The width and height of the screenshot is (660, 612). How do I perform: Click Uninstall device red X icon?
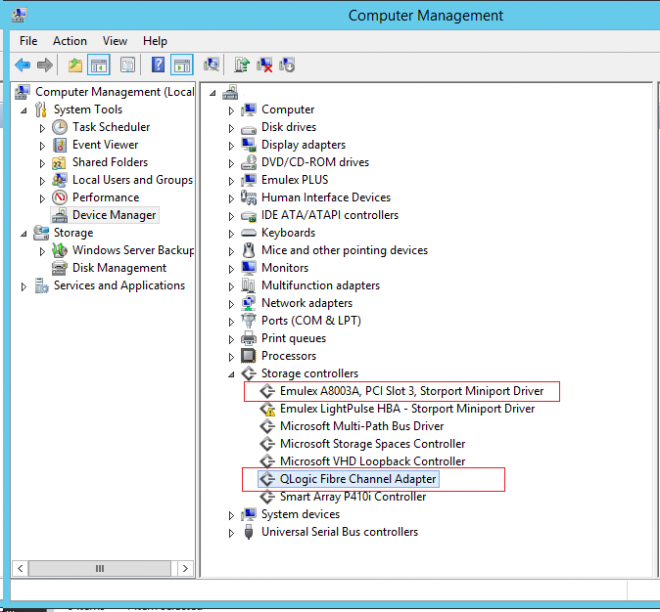click(x=265, y=65)
